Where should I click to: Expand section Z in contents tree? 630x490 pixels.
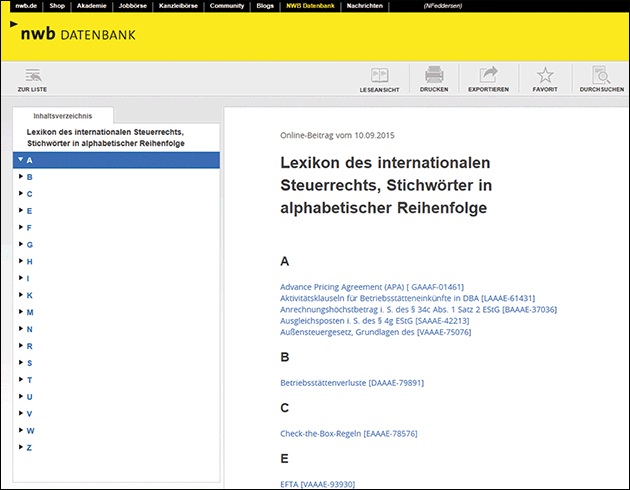click(x=21, y=447)
